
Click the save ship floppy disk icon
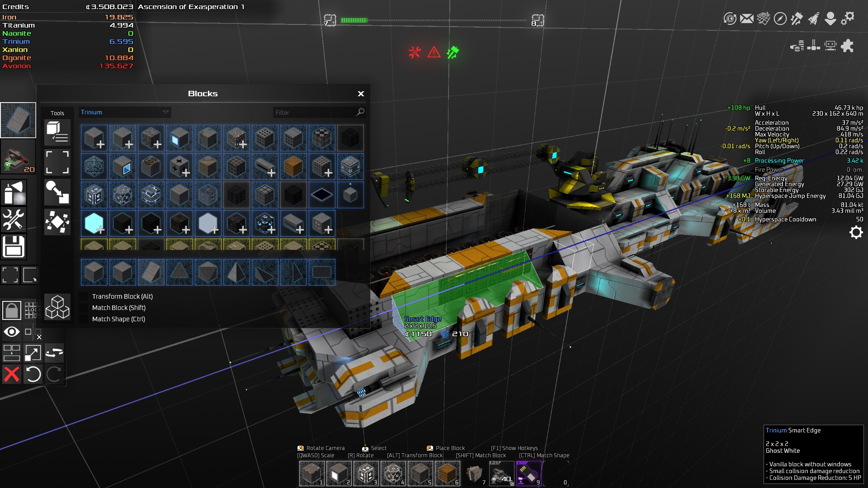(14, 247)
